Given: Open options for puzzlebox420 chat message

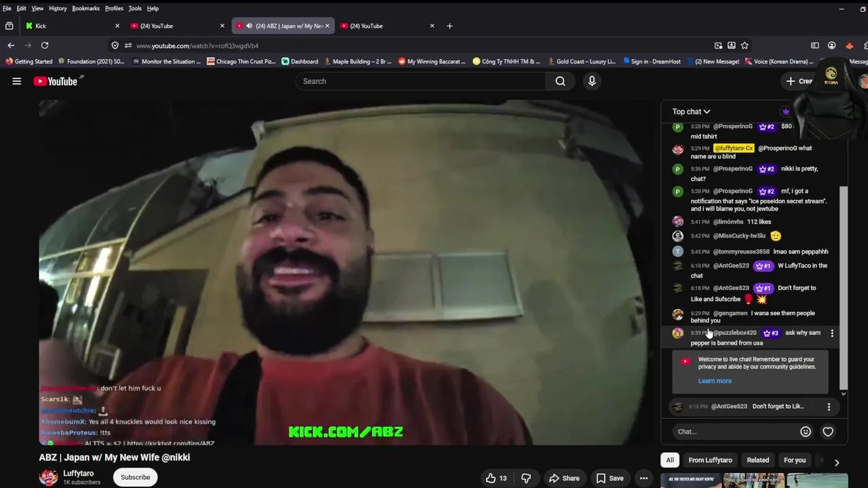Looking at the screenshot, I should (x=832, y=333).
